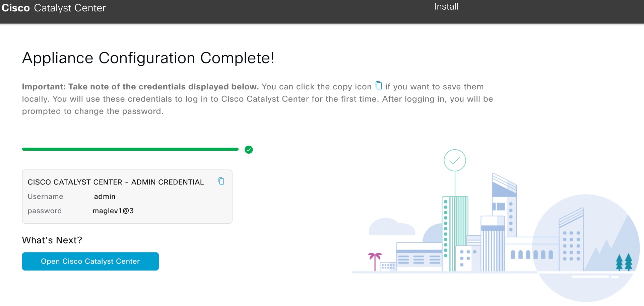Screen dimensions: 644x306
Task: Select the maglev1@3 password value
Action: pos(113,211)
